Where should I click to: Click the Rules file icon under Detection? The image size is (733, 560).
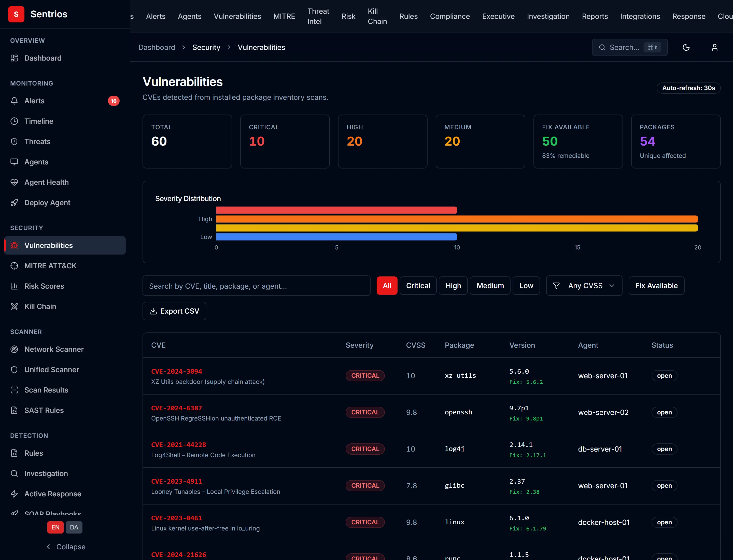14,453
